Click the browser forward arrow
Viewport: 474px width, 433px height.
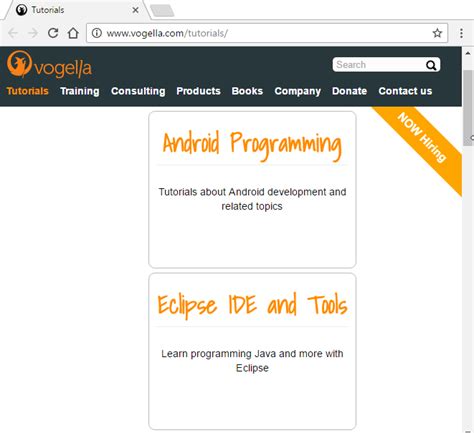coord(33,33)
